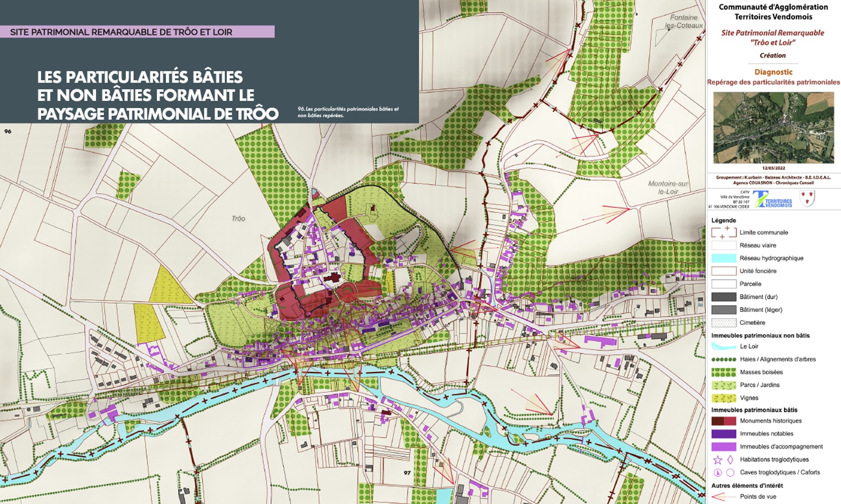Click the 'Fontaine les-Coteaux' map label

[x=684, y=21]
